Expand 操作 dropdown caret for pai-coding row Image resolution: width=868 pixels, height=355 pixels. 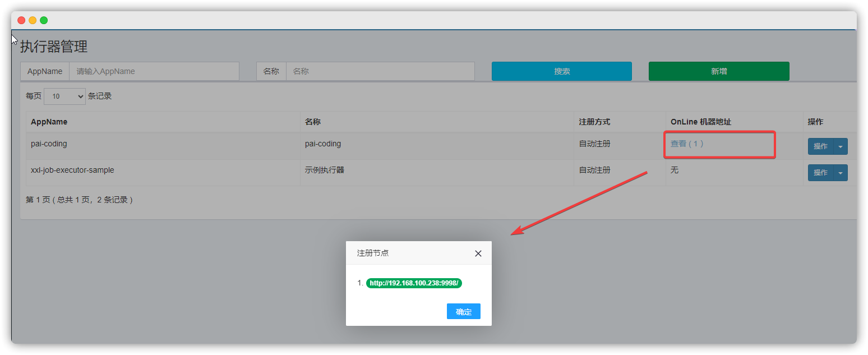841,146
